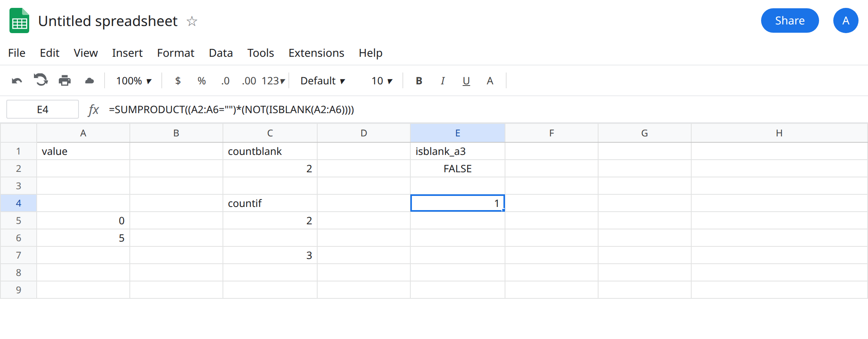Open the 100% zoom dropdown
The width and height of the screenshot is (868, 339).
coord(134,81)
